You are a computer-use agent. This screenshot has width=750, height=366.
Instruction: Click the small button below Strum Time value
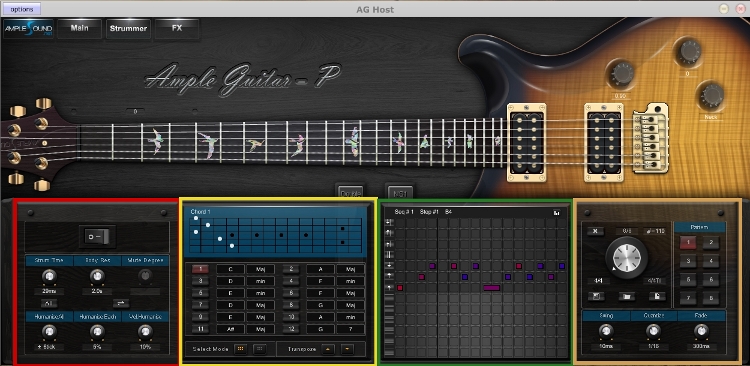click(x=49, y=303)
